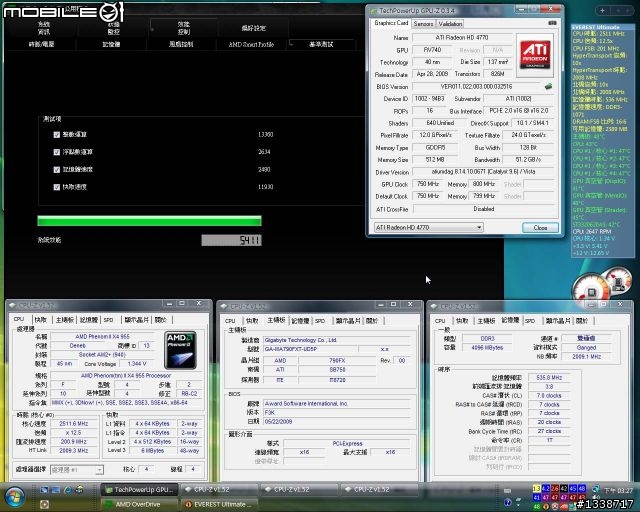Click the 'Ganged' memory mode value
The height and width of the screenshot is (512, 640).
(586, 347)
